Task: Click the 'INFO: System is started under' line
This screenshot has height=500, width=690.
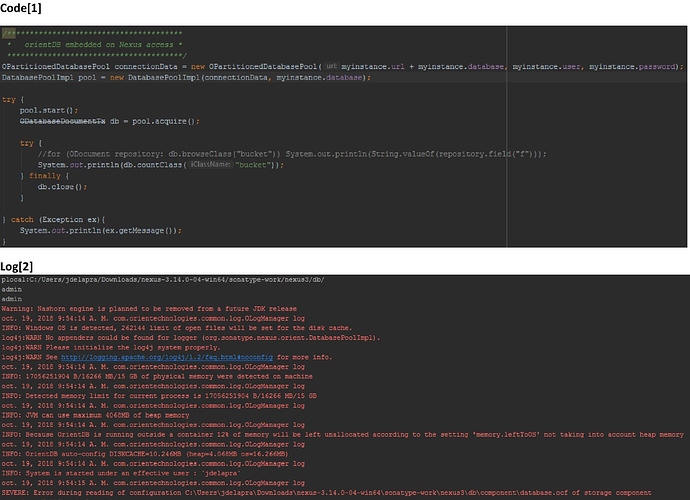Action: pyautogui.click(x=121, y=473)
